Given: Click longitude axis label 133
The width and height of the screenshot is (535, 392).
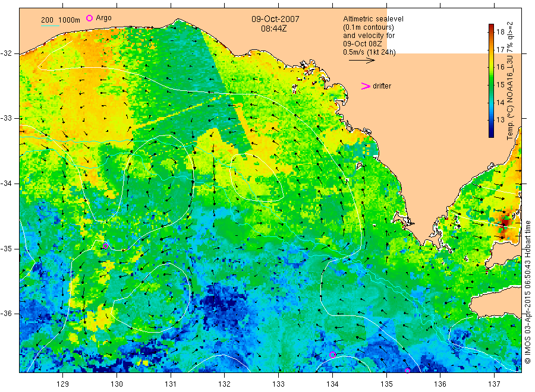Looking at the screenshot, I should point(278,384).
